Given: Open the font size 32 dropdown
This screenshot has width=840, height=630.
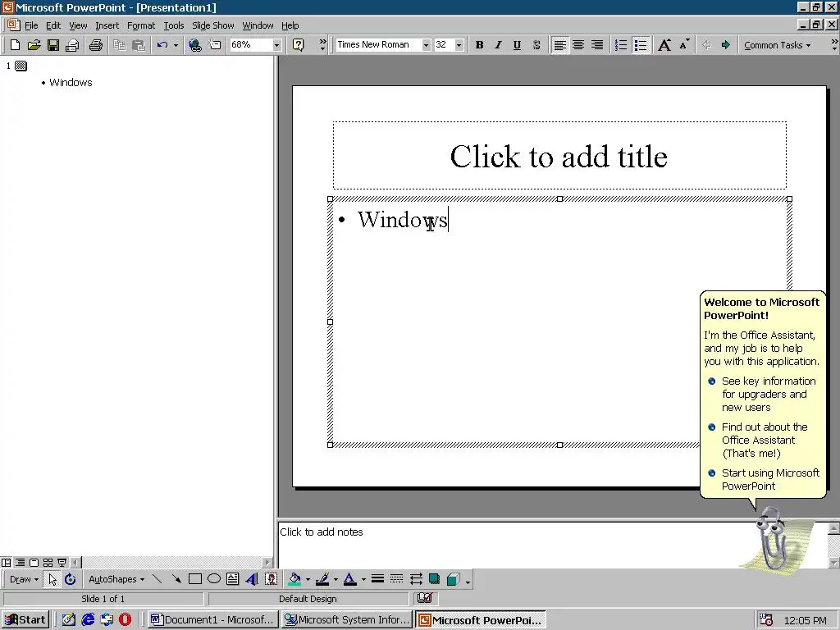Looking at the screenshot, I should click(x=459, y=45).
